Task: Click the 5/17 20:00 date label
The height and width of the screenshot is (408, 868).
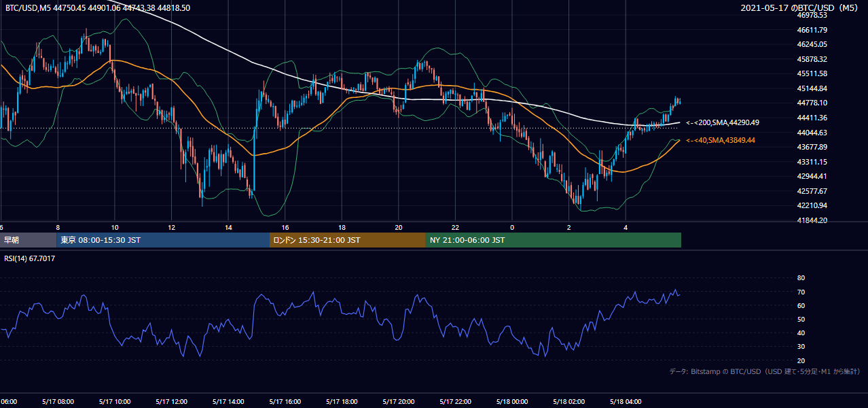Action: (399, 401)
